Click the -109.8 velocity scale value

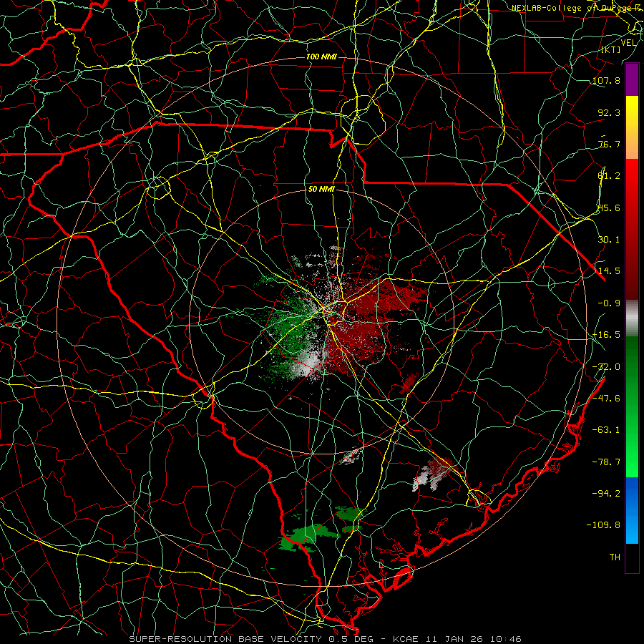click(603, 525)
